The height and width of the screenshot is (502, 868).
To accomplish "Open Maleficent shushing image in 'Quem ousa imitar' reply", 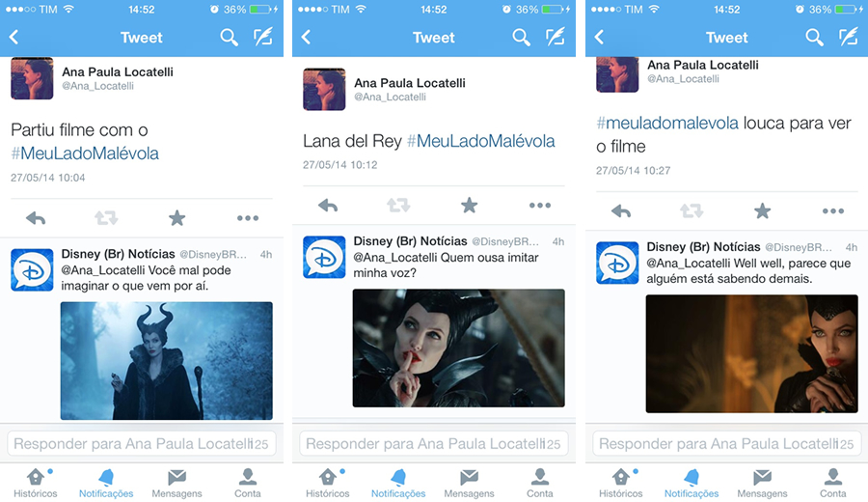I will point(458,348).
